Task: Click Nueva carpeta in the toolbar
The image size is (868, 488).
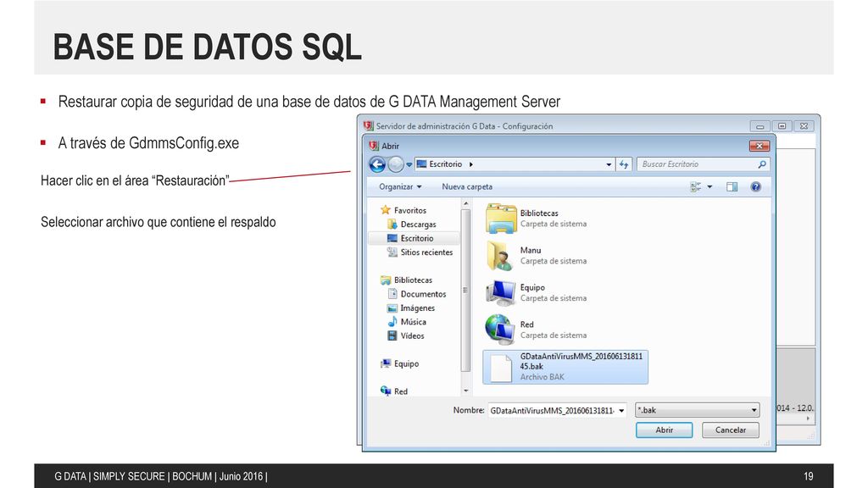Action: [x=467, y=187]
